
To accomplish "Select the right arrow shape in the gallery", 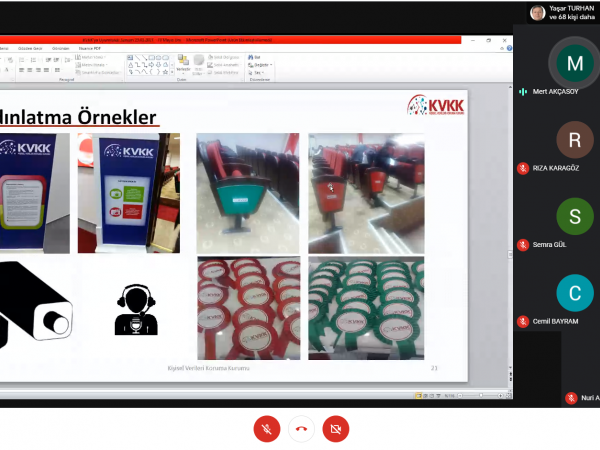I will [151, 65].
